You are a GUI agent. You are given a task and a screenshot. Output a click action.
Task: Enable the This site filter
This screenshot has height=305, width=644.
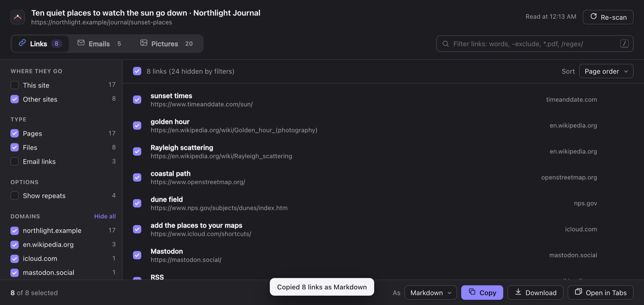(x=14, y=85)
